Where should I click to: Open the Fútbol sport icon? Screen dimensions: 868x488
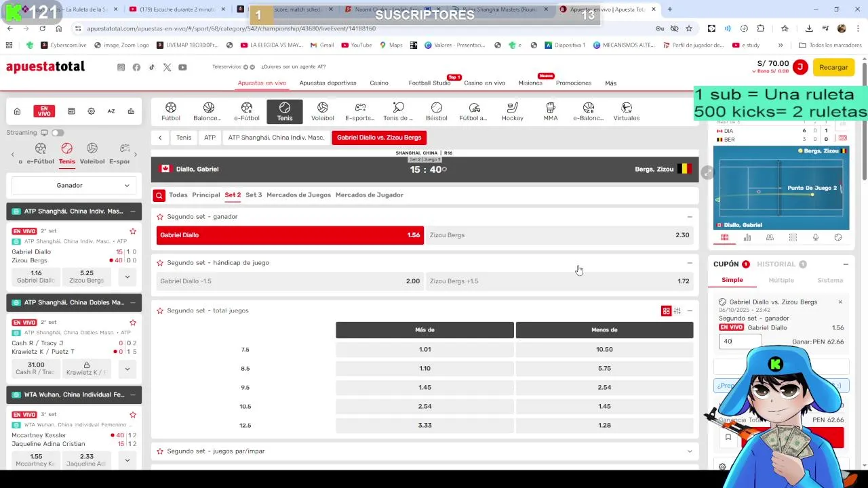[x=171, y=112]
